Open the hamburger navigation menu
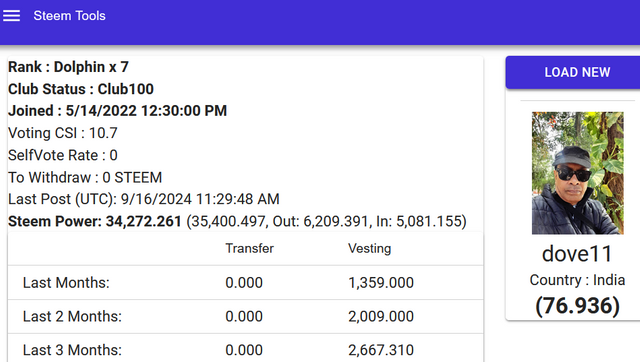The width and height of the screenshot is (640, 362). pyautogui.click(x=11, y=16)
